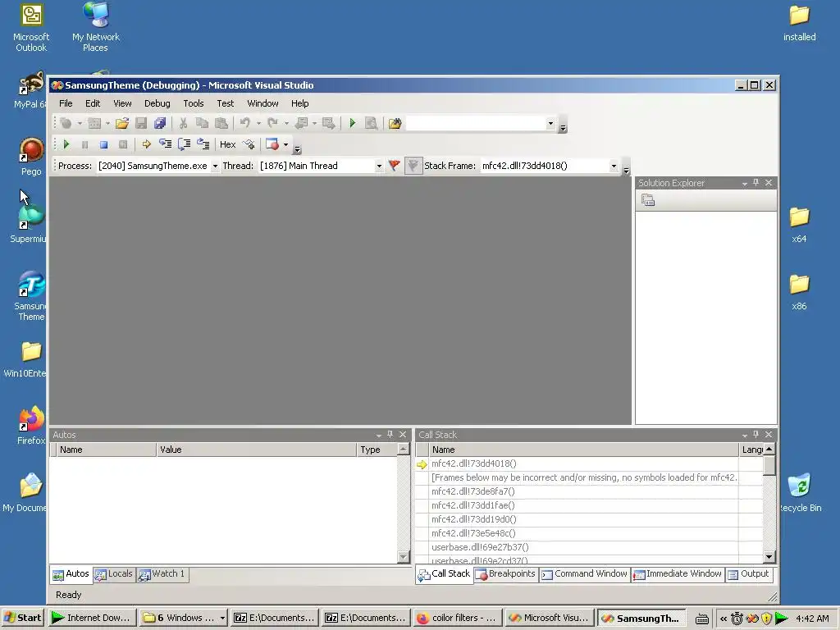Open the View menu
The height and width of the screenshot is (630, 840).
122,103
